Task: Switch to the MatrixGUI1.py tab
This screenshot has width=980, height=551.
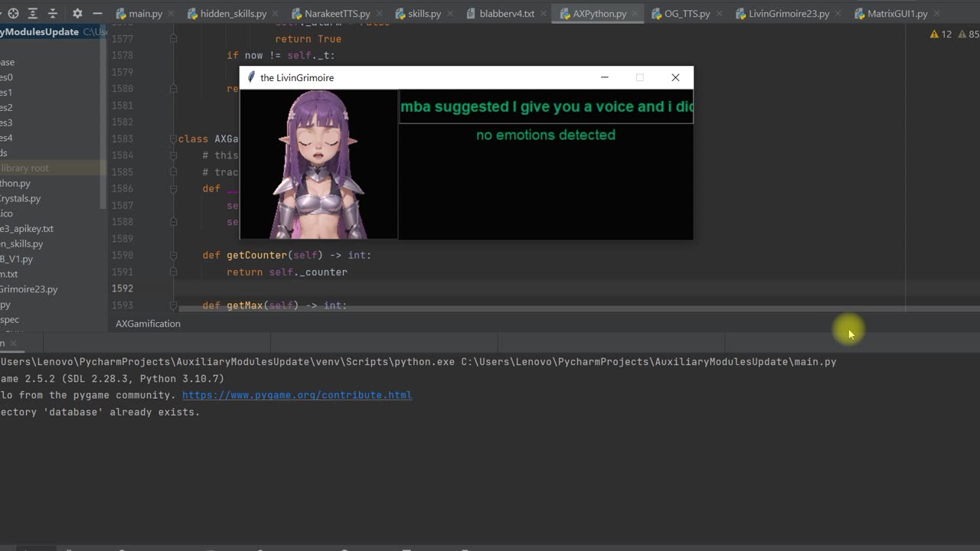Action: click(x=897, y=14)
